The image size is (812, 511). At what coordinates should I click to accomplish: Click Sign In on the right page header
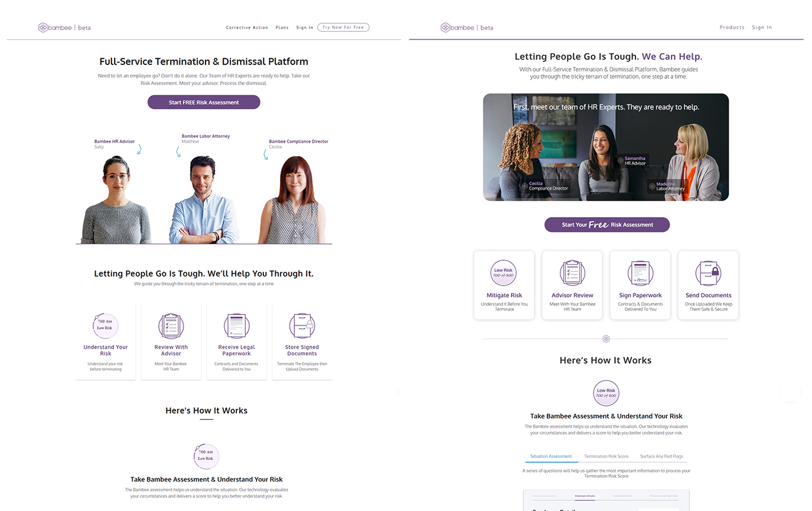click(x=762, y=27)
